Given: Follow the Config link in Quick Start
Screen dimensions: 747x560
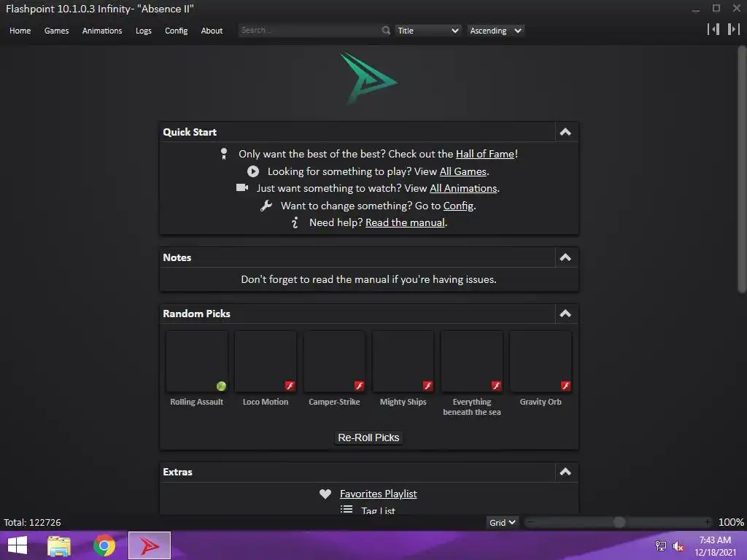Looking at the screenshot, I should click(458, 206).
